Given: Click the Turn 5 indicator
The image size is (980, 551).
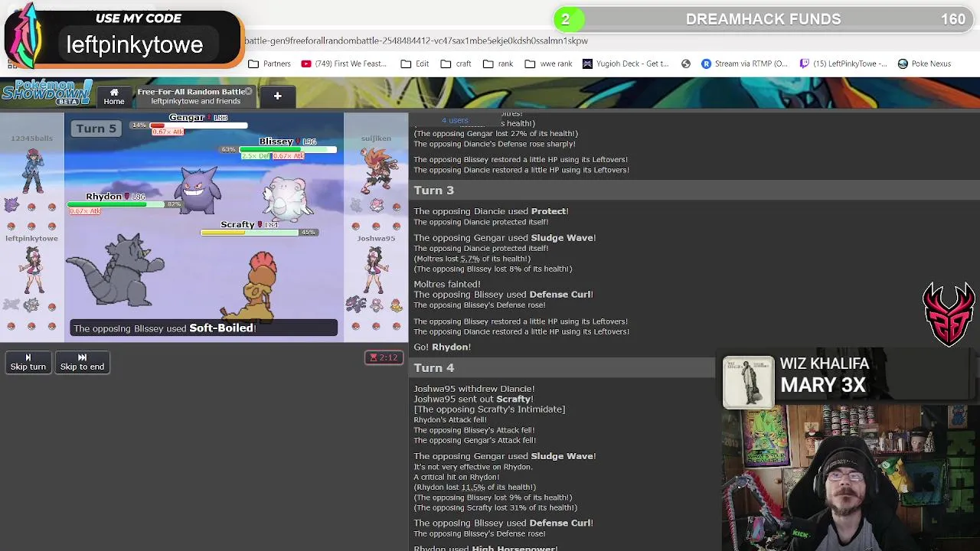Looking at the screenshot, I should [96, 129].
